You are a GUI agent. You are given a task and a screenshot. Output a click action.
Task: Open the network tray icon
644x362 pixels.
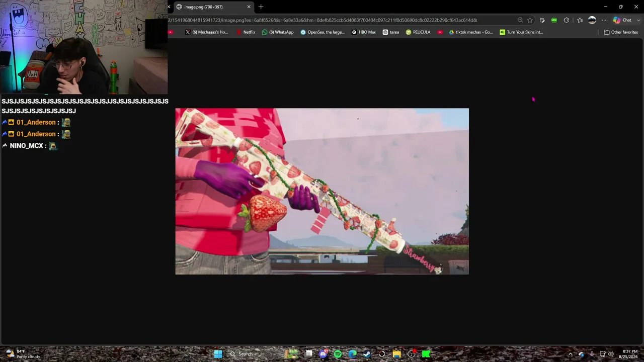pos(602,354)
